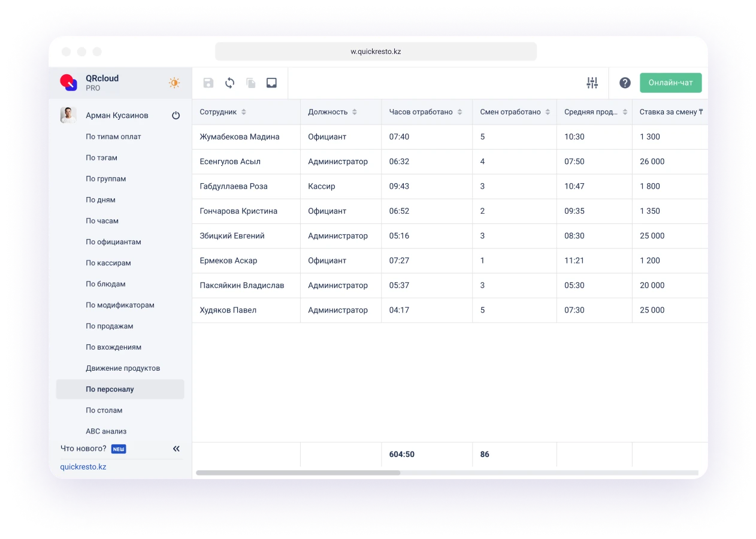This screenshot has height=539, width=756.
Task: Open the table settings sliders icon
Action: tap(592, 83)
